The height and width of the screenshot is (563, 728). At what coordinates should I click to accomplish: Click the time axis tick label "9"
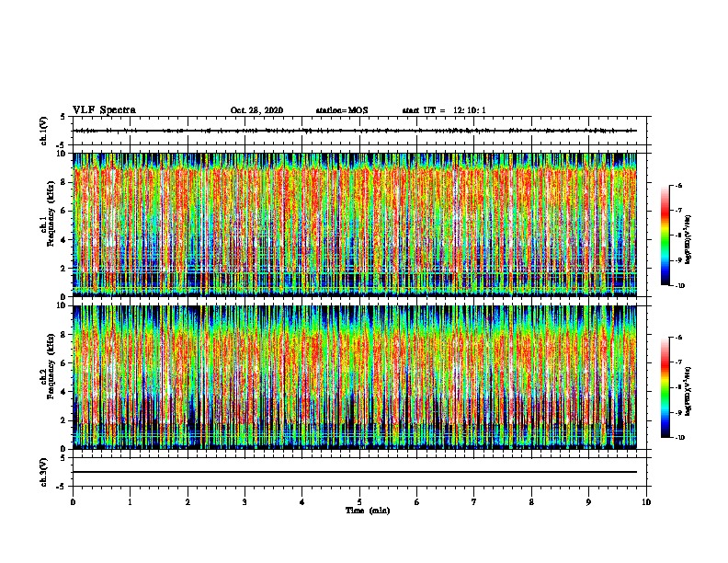tap(588, 502)
